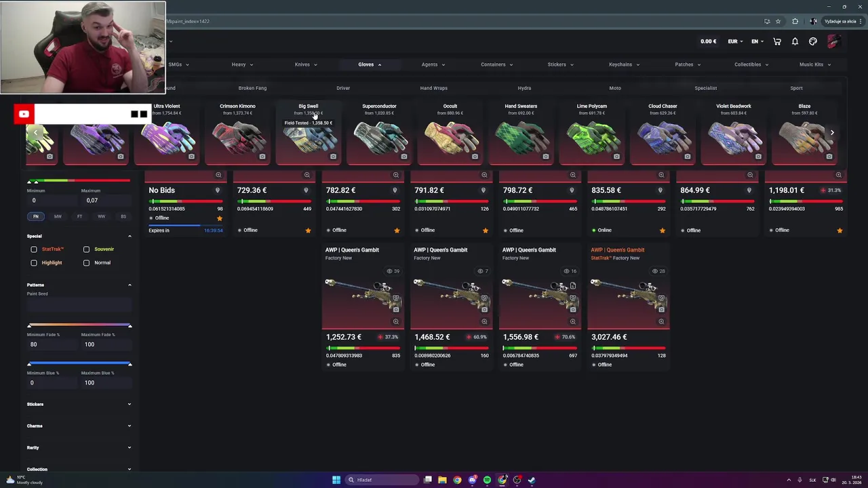
Task: Adjust the minimum fade slider handle
Action: click(x=29, y=326)
